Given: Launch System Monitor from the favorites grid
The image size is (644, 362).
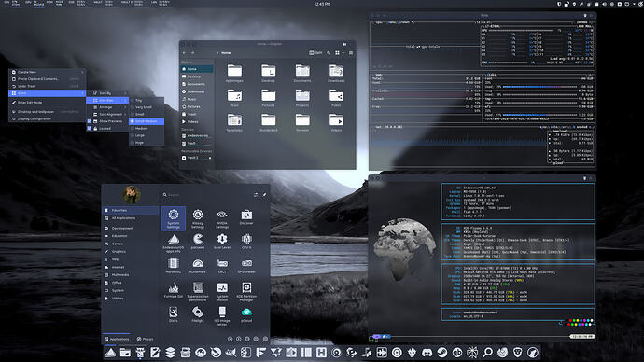Looking at the screenshot, I should 222,291.
